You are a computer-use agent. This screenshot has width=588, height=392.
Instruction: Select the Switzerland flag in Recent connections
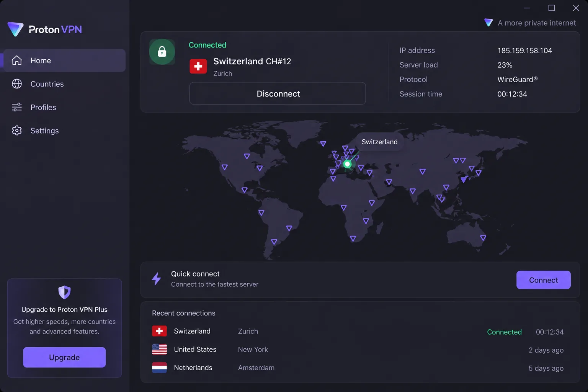coord(159,331)
